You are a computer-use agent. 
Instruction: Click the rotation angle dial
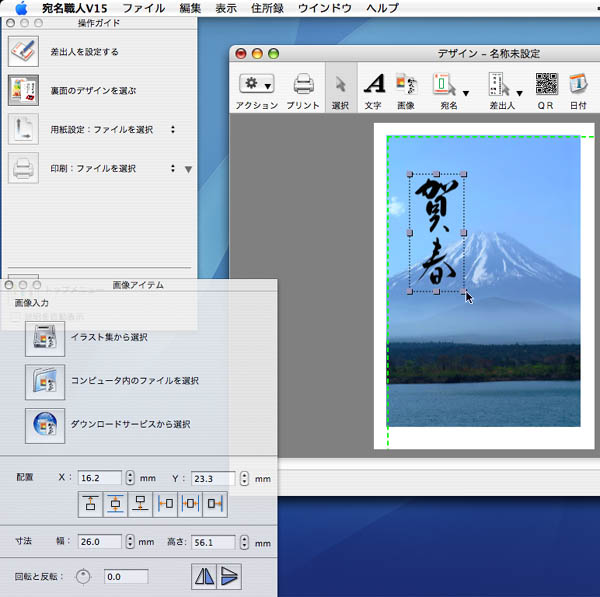tap(84, 576)
